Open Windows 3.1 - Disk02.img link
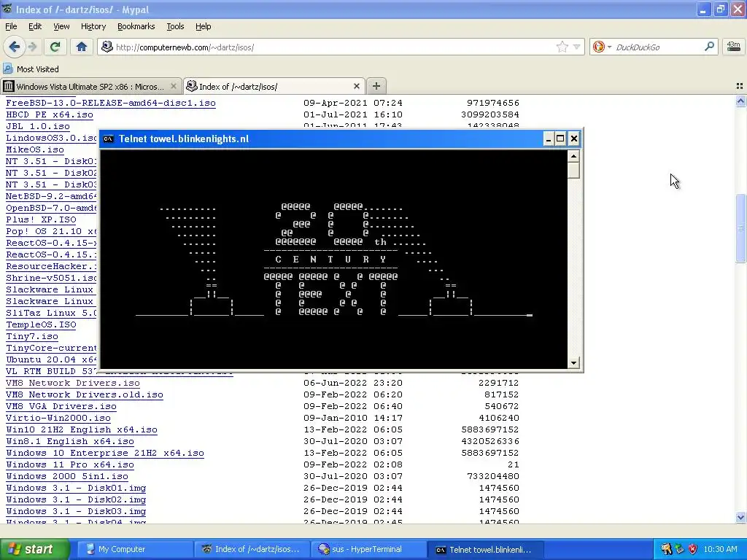 click(x=76, y=499)
